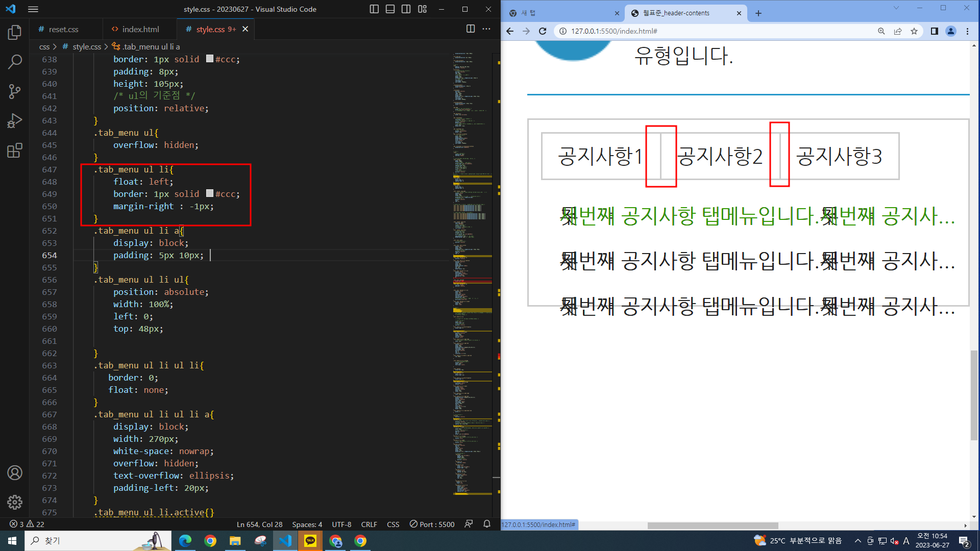The image size is (980, 551).
Task: Click Port : 5500 Live Server button
Action: tap(432, 524)
